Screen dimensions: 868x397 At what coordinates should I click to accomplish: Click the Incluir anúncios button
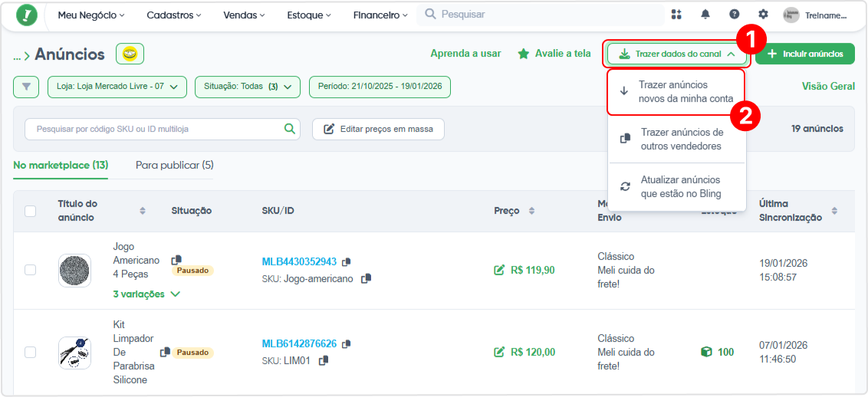coord(805,54)
